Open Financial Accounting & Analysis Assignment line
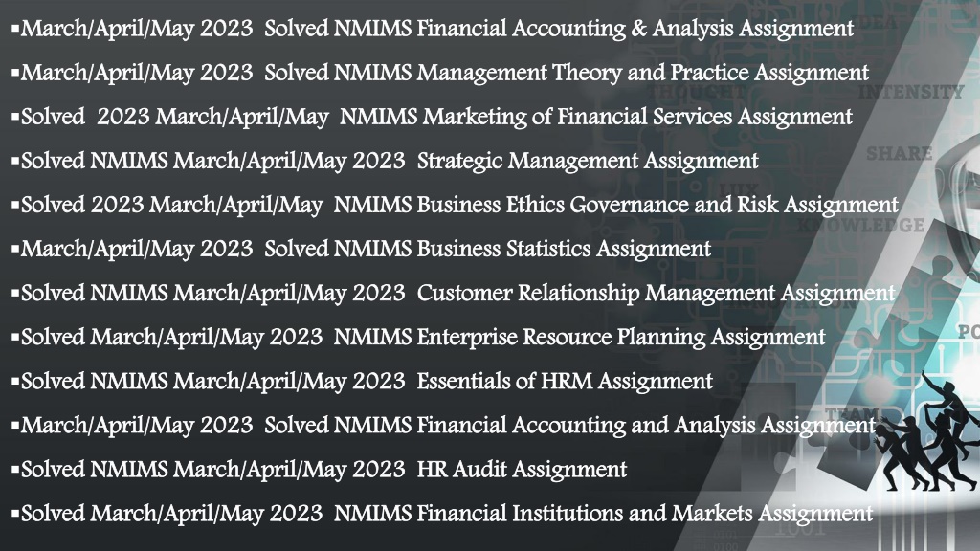Screen dimensions: 980x551 (x=433, y=29)
